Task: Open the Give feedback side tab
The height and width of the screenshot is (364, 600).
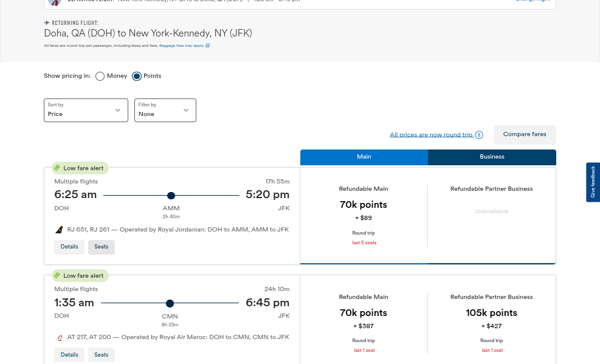Action: pyautogui.click(x=593, y=182)
